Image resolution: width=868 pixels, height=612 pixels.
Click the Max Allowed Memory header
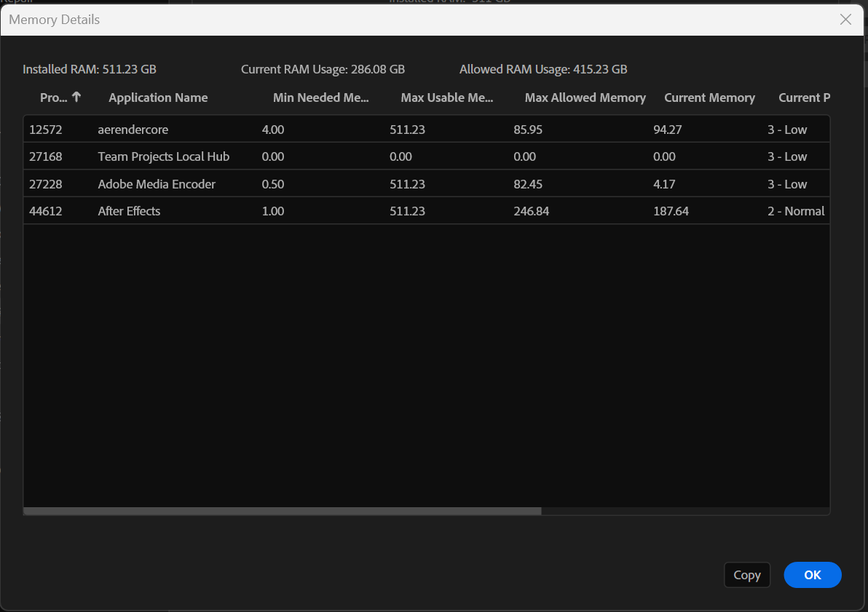pos(585,98)
